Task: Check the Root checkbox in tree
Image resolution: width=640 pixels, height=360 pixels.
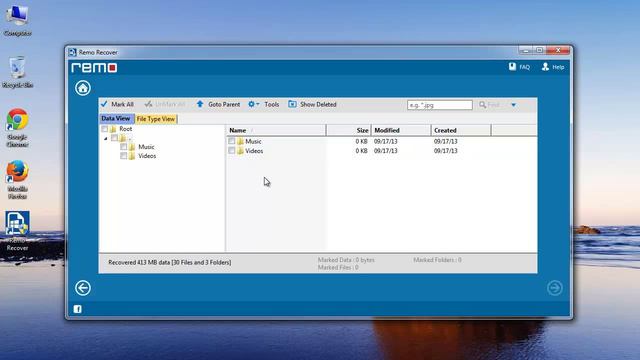Action: (x=104, y=129)
